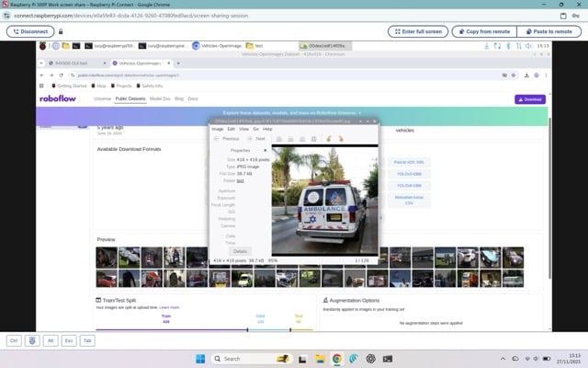Image resolution: width=588 pixels, height=368 pixels.
Task: Open the Image menu in viewer
Action: tap(218, 129)
